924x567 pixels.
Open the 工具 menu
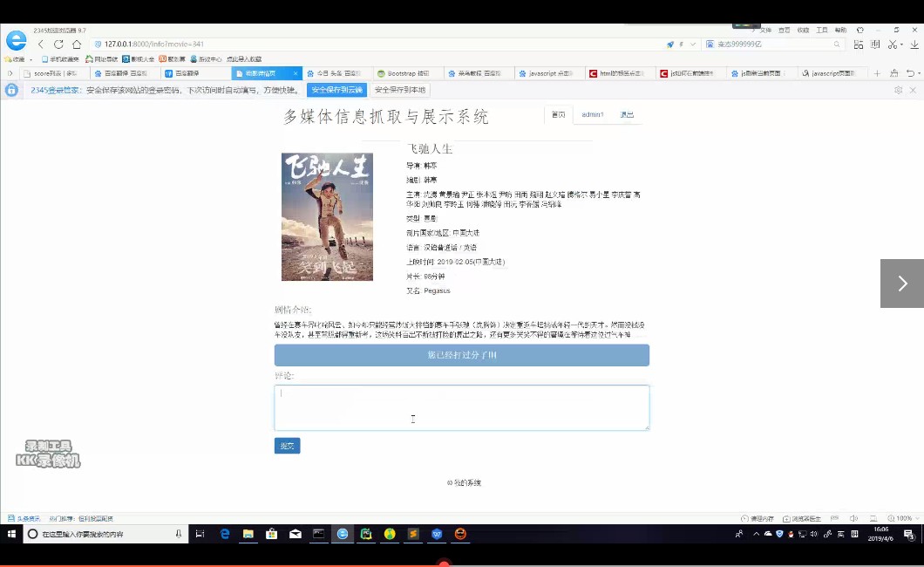point(822,30)
